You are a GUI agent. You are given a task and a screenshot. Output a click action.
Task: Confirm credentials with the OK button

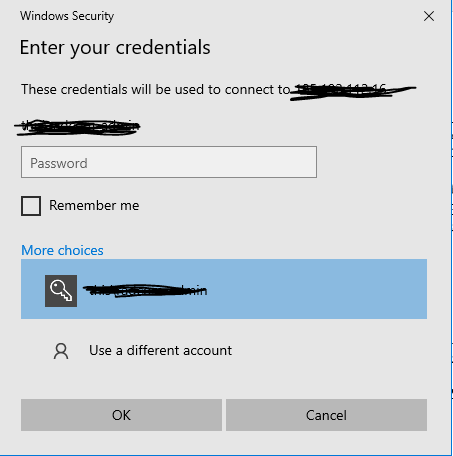click(x=121, y=415)
